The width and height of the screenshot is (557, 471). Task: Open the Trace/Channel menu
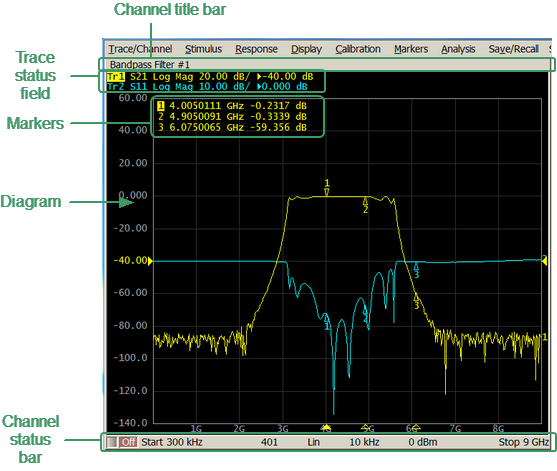(140, 49)
